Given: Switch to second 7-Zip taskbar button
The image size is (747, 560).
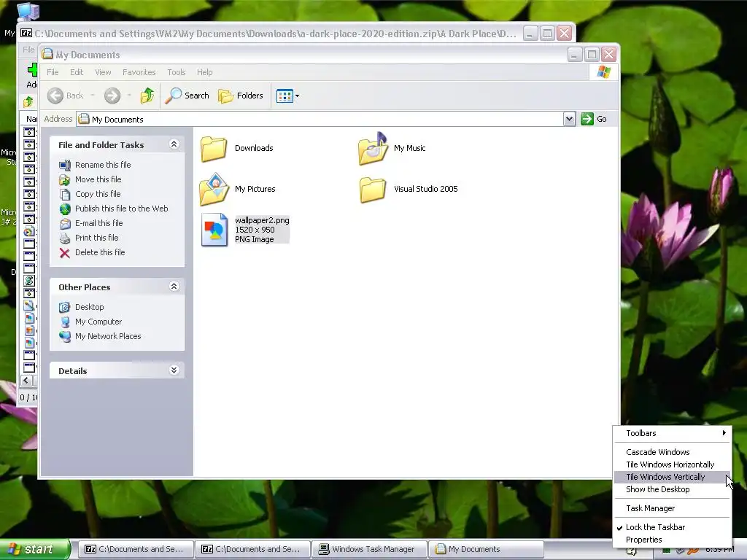Looking at the screenshot, I should coord(252,549).
